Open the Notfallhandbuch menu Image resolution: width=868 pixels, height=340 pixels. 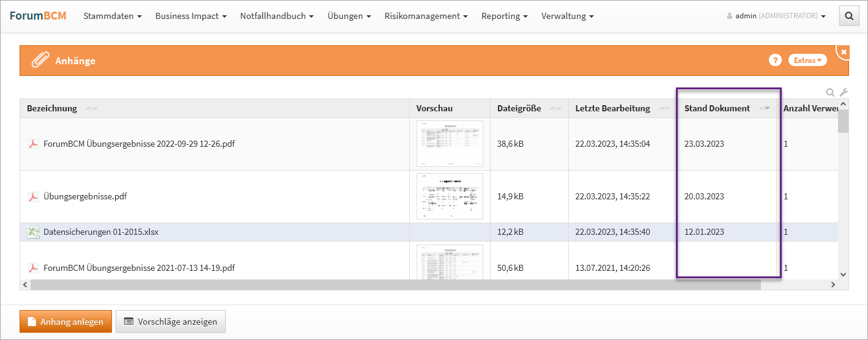[277, 17]
